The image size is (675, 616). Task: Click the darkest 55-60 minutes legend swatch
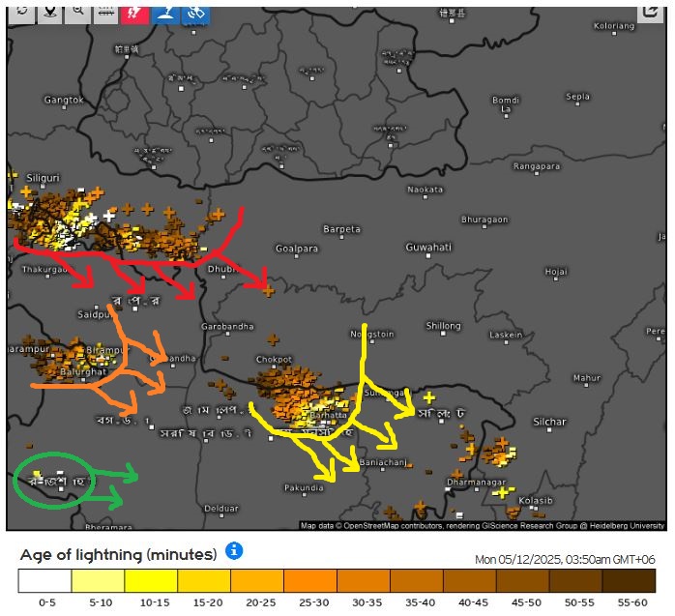[x=628, y=580]
